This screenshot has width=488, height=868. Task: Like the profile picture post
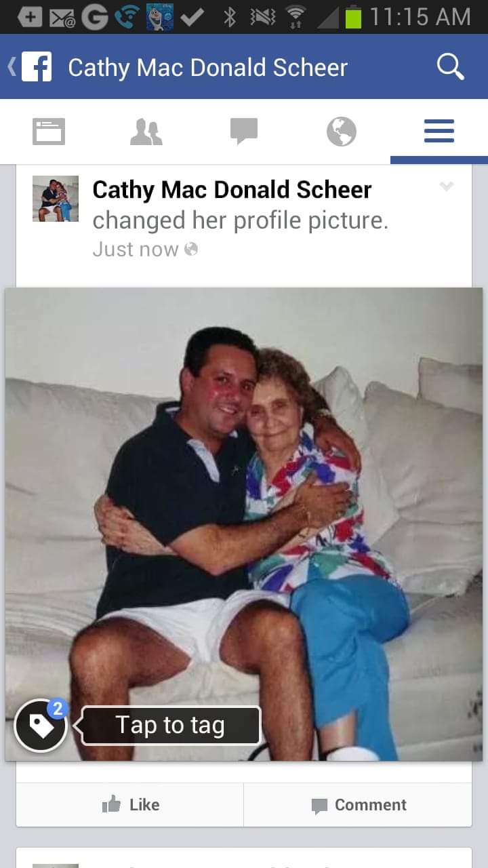pyautogui.click(x=130, y=805)
